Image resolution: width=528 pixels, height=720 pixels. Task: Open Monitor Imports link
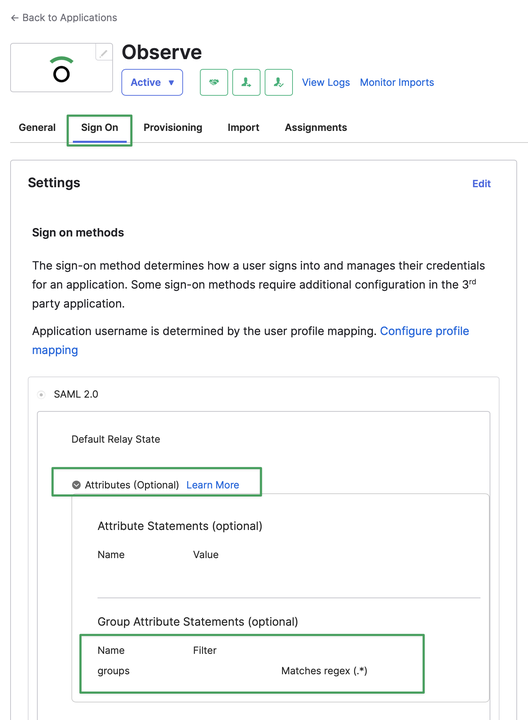397,83
